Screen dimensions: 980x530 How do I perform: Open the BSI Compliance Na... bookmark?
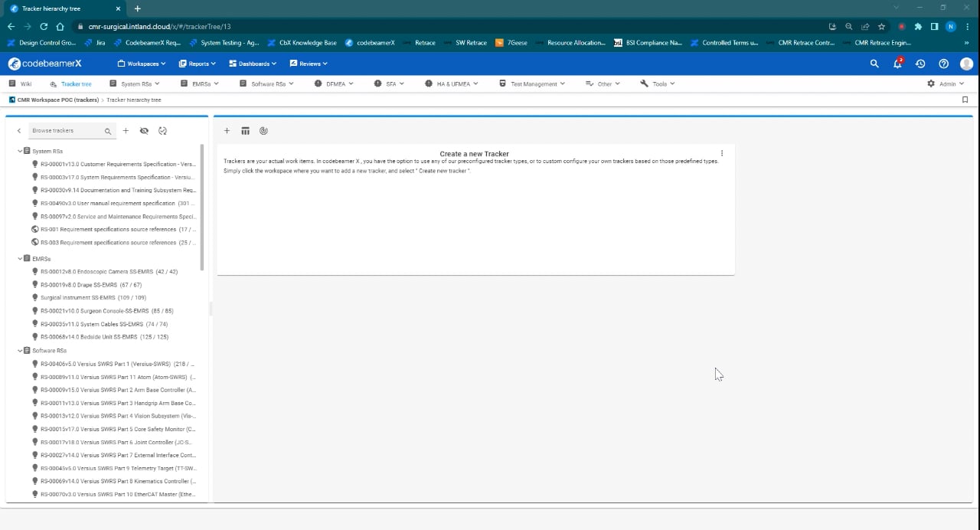pyautogui.click(x=648, y=43)
